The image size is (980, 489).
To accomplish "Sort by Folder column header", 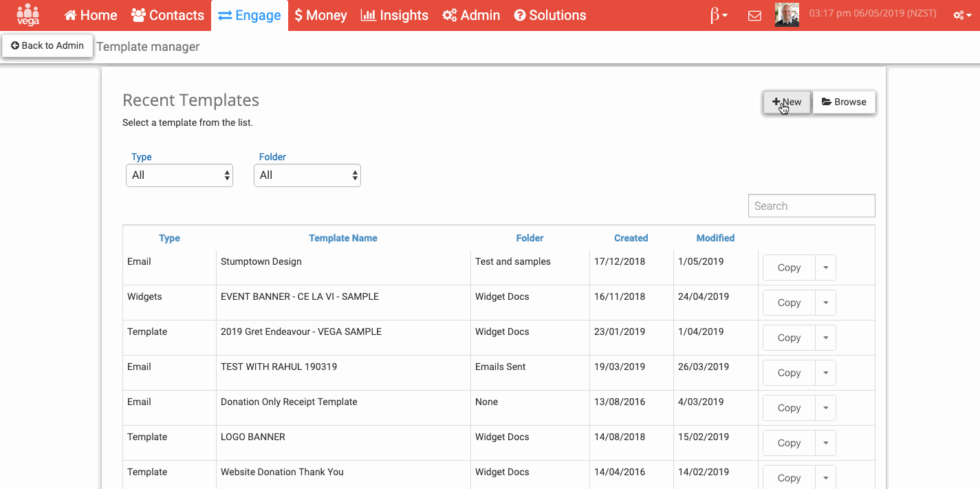I will coord(530,238).
